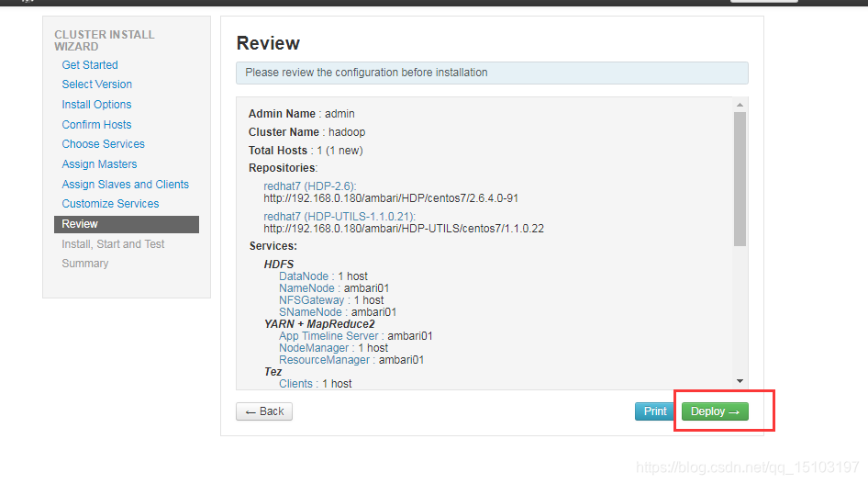Open the Customize Services step
This screenshot has height=484, width=868.
tap(110, 204)
